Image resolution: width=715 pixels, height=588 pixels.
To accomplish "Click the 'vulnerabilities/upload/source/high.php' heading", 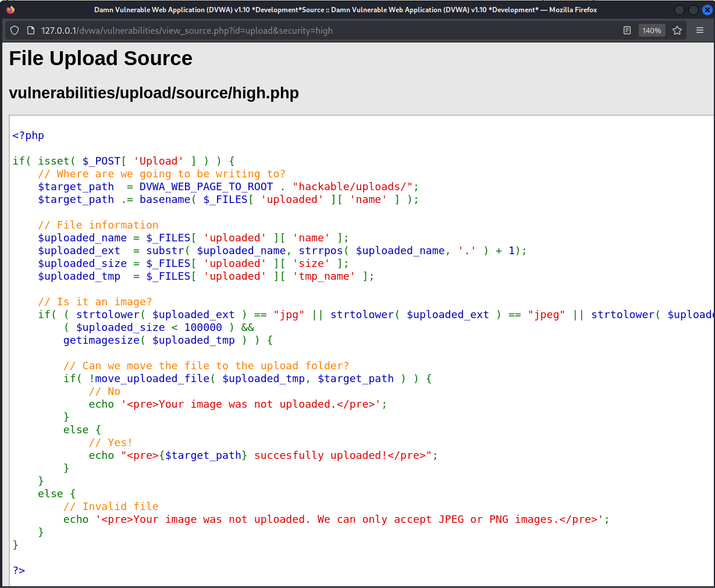I will click(x=154, y=93).
